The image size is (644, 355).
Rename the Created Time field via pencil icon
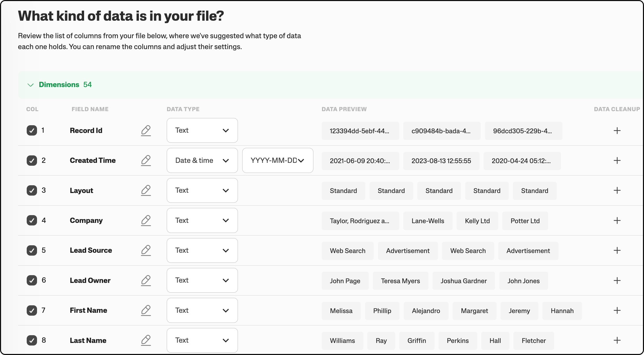(146, 161)
